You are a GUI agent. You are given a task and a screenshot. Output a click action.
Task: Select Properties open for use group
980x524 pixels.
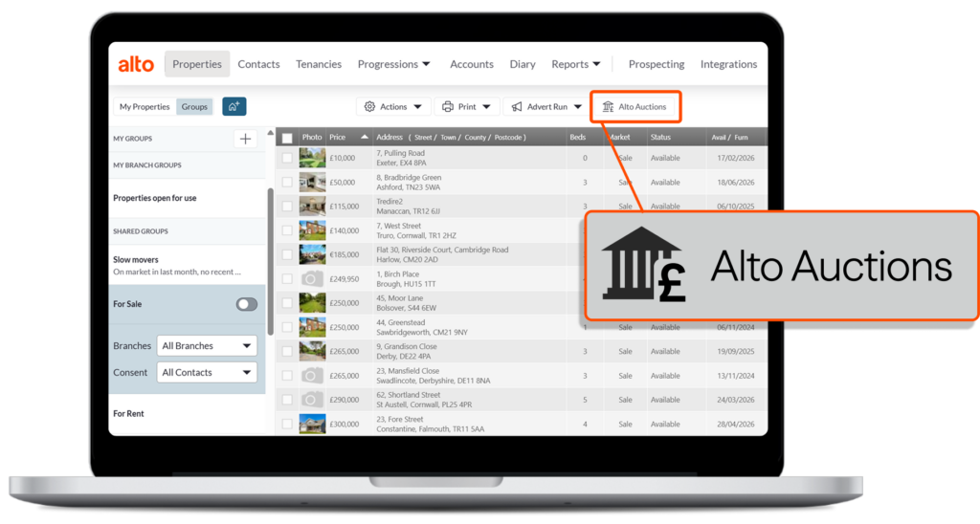[155, 198]
